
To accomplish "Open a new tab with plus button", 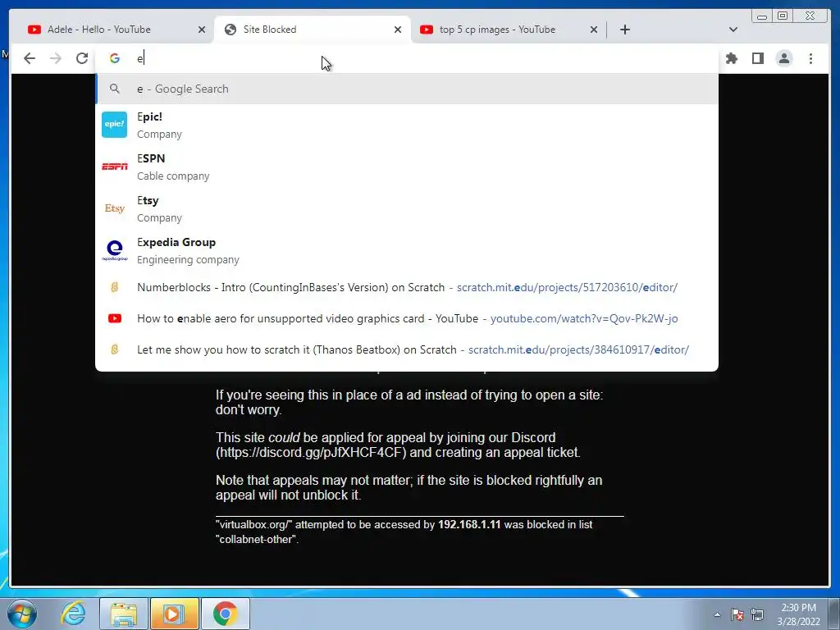I will pyautogui.click(x=624, y=30).
